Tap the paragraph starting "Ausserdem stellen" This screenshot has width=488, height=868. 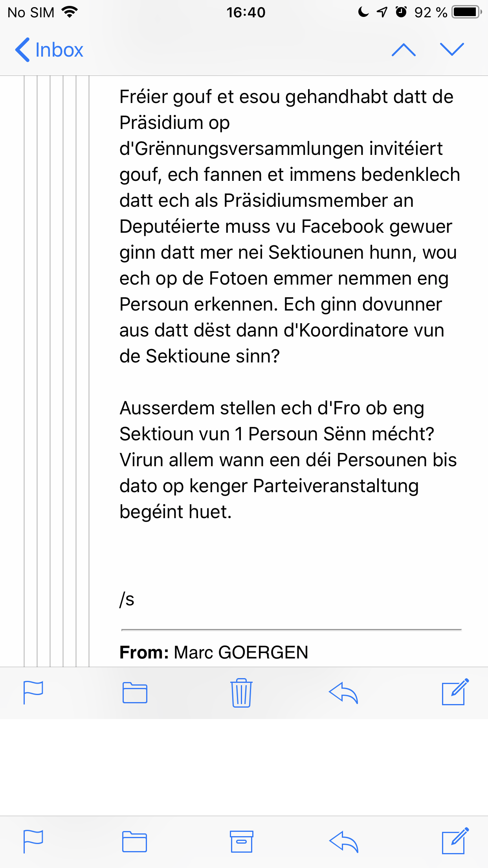[288, 460]
